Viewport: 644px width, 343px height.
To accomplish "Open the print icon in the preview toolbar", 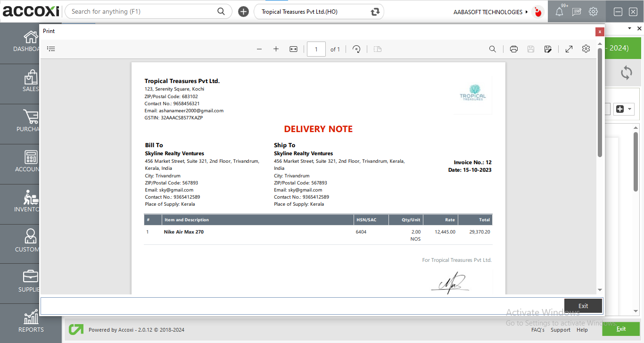I will [x=513, y=49].
